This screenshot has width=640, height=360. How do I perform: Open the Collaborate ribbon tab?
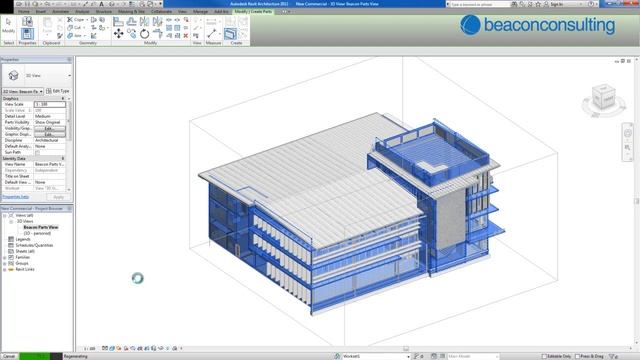tap(162, 11)
